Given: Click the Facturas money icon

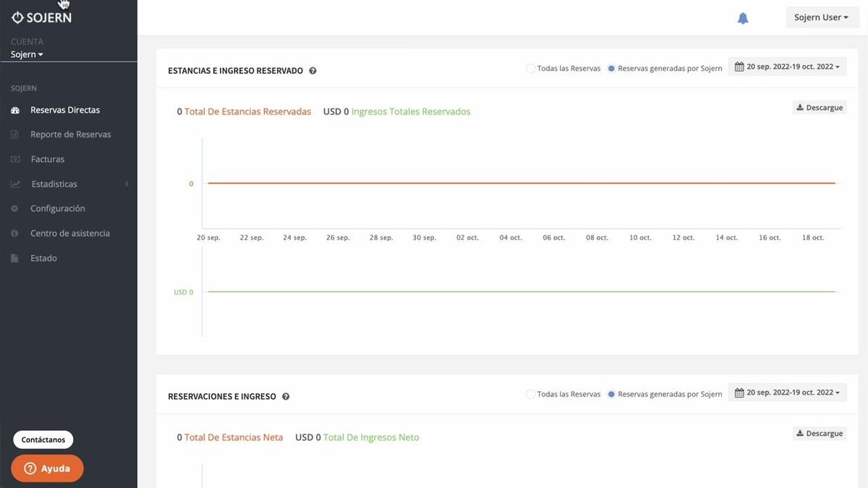Looking at the screenshot, I should coord(15,159).
